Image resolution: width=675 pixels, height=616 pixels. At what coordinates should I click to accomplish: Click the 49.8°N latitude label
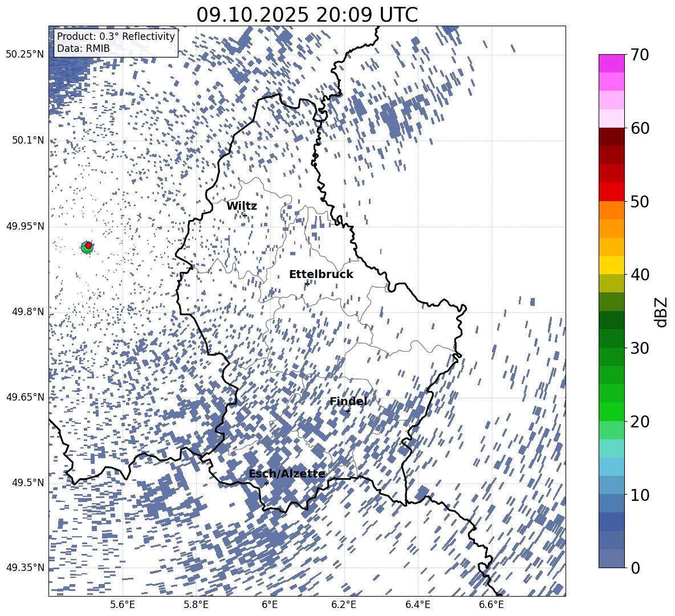point(27,312)
